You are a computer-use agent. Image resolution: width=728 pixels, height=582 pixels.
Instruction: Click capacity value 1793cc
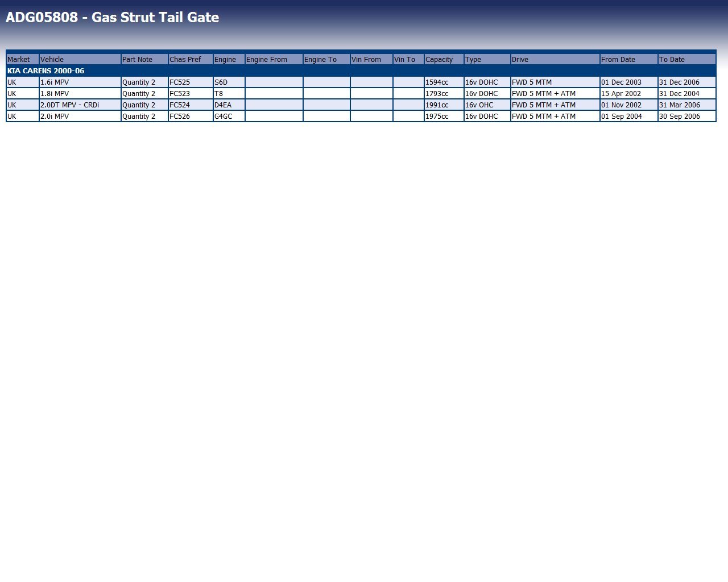pos(444,93)
